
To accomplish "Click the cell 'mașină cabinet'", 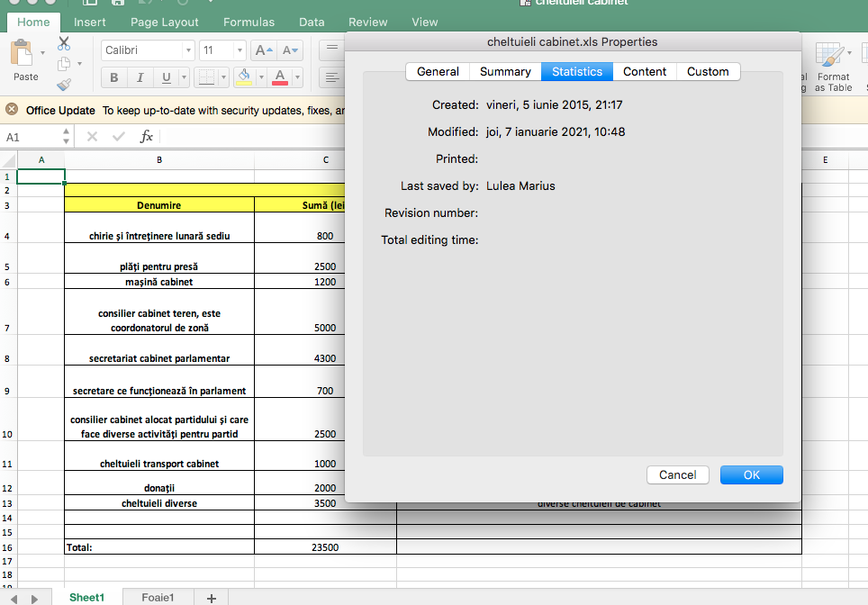I will (x=159, y=281).
